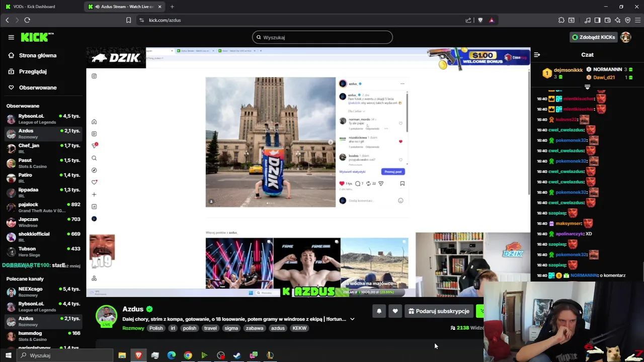644x362 pixels.
Task: Click the Rozmowy category link
Action: point(133,328)
